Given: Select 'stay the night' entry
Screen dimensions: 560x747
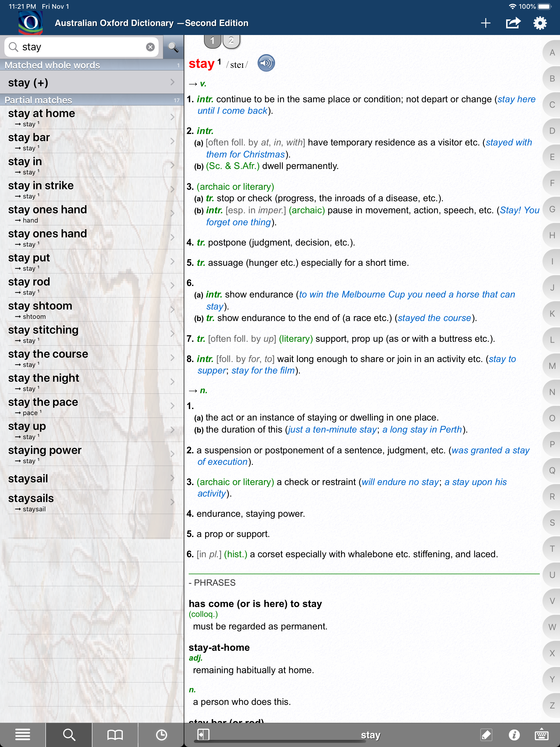Looking at the screenshot, I should [x=92, y=382].
